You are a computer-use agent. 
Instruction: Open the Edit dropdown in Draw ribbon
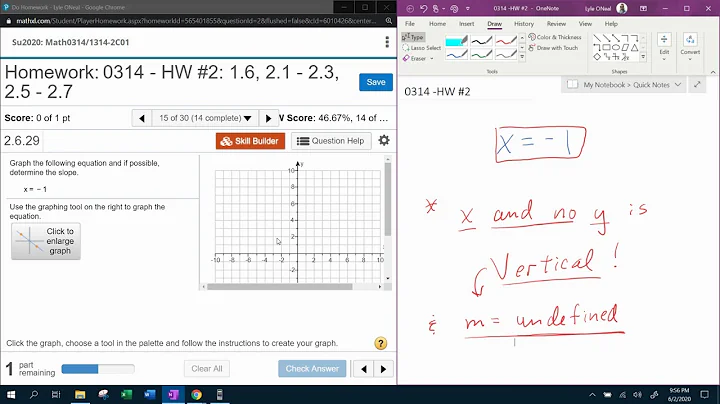pyautogui.click(x=664, y=47)
